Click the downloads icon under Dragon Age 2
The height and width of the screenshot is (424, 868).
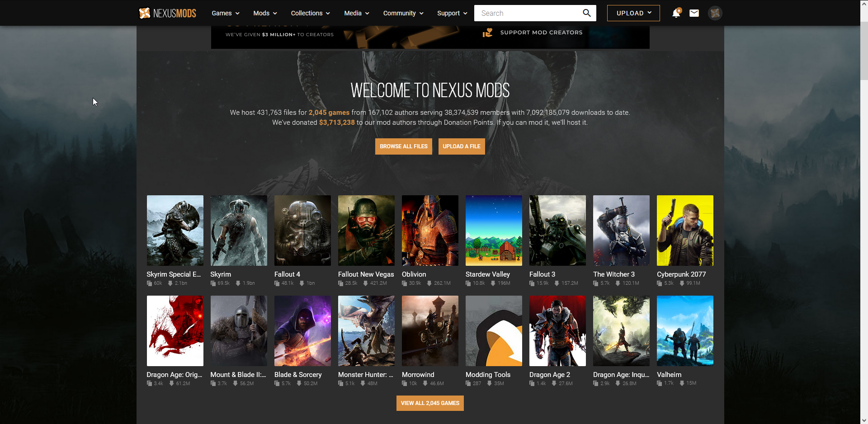(554, 383)
